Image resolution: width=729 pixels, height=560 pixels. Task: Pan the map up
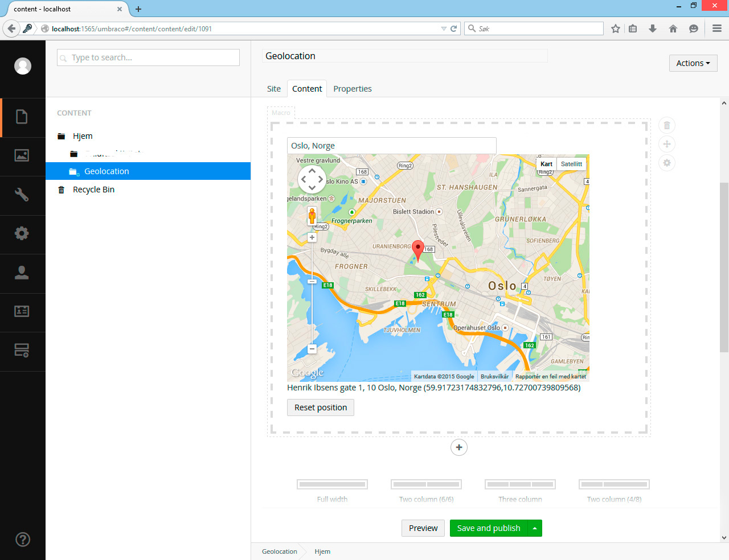pos(312,171)
